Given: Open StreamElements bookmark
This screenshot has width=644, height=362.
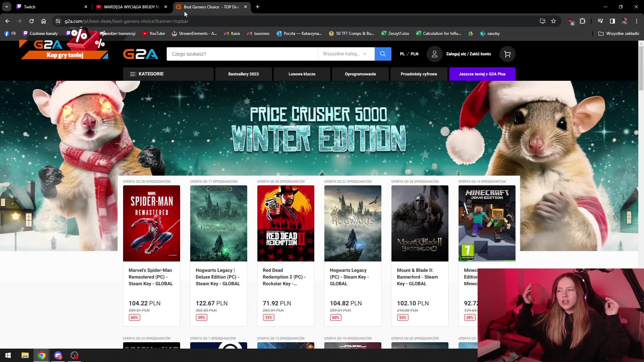Looking at the screenshot, I should [194, 34].
